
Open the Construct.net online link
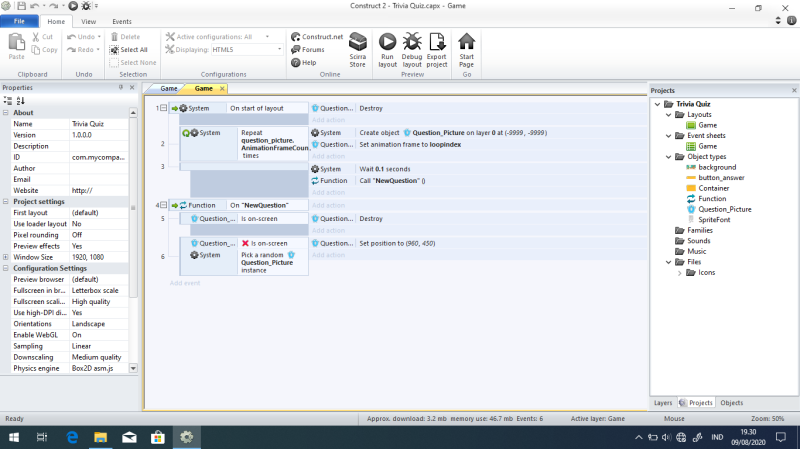[x=317, y=37]
